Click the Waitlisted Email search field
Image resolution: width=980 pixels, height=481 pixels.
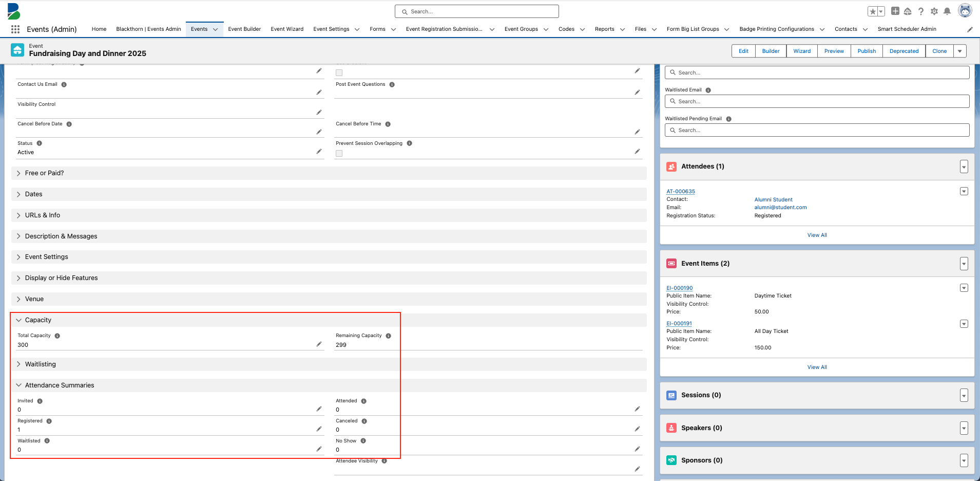(x=817, y=101)
